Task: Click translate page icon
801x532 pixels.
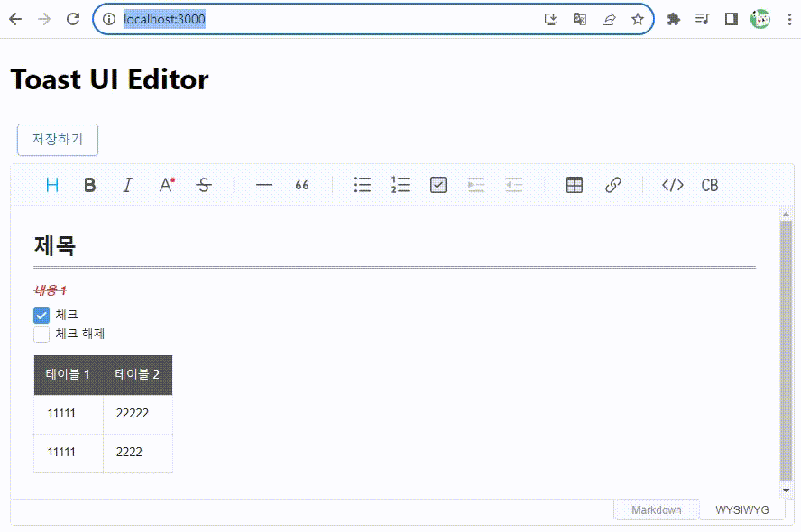Action: tap(579, 20)
